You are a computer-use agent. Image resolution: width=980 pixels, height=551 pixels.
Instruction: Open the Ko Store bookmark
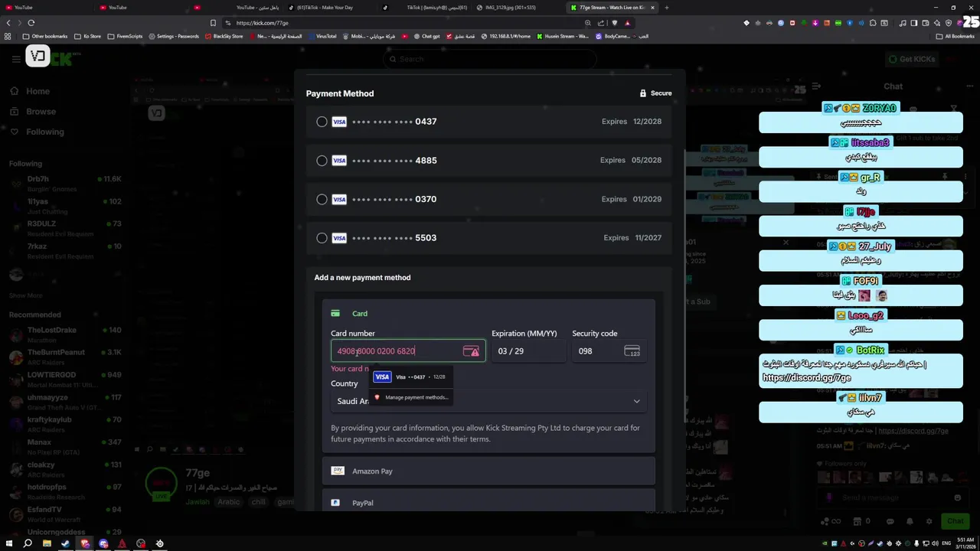click(88, 36)
